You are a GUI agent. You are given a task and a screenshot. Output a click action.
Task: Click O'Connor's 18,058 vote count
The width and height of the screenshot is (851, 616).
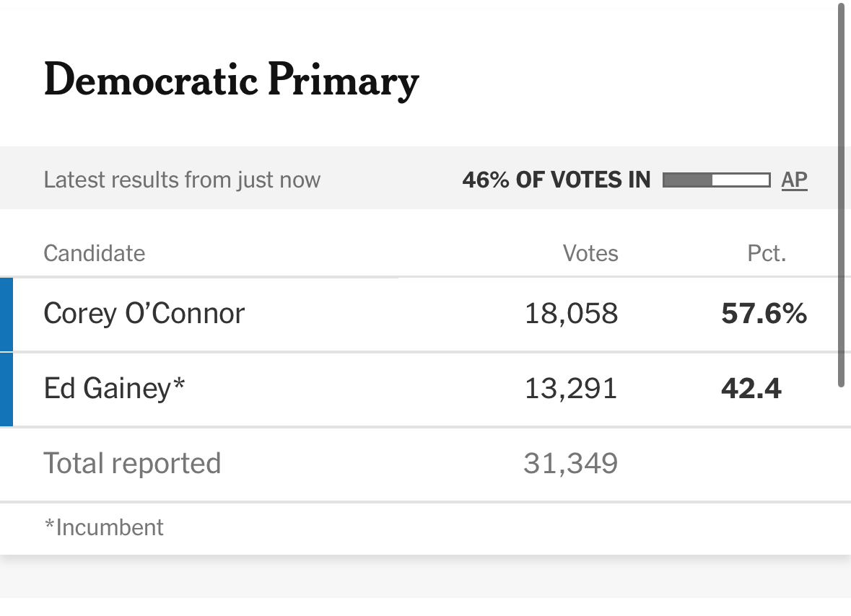point(571,314)
